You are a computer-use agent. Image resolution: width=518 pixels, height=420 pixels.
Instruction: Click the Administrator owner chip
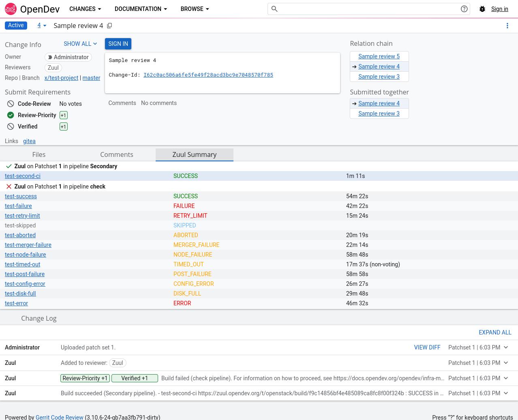pyautogui.click(x=68, y=57)
